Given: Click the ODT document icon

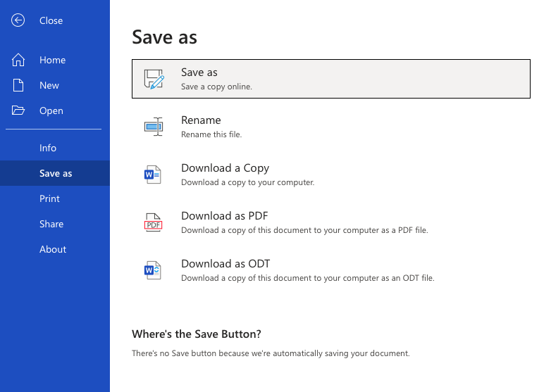Looking at the screenshot, I should (153, 270).
